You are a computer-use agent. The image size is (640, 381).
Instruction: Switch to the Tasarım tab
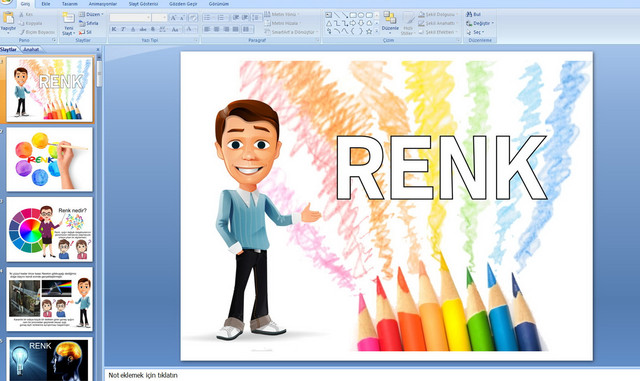[x=70, y=4]
